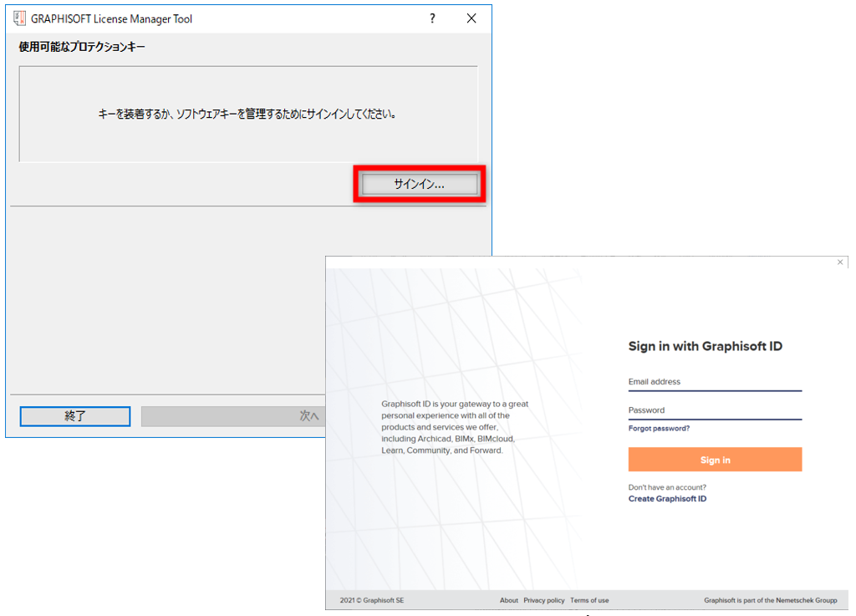Open the Terms of use footer link
This screenshot has width=856, height=616.
(589, 600)
